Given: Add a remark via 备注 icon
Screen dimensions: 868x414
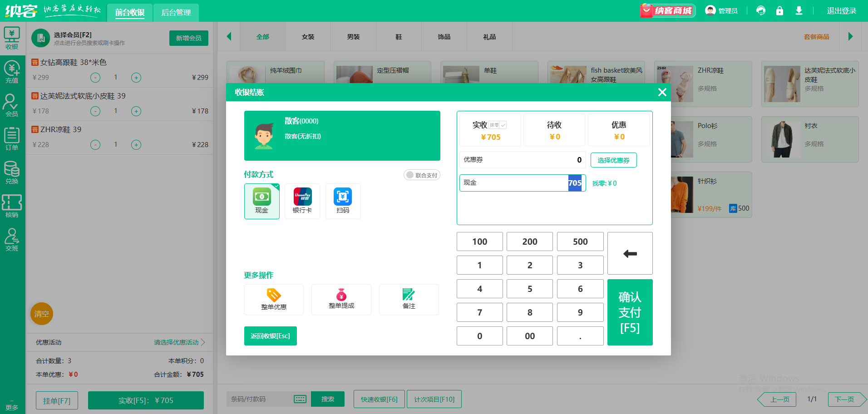Looking at the screenshot, I should click(x=409, y=299).
